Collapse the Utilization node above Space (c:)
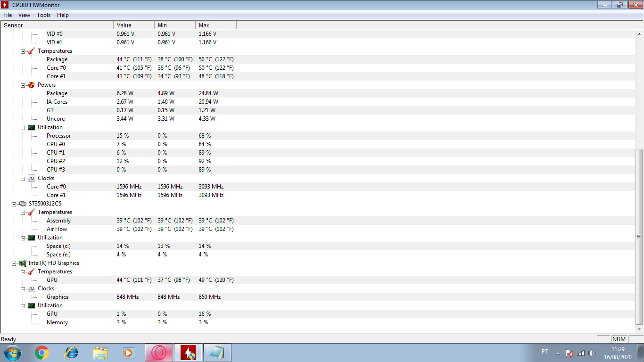 tap(23, 238)
